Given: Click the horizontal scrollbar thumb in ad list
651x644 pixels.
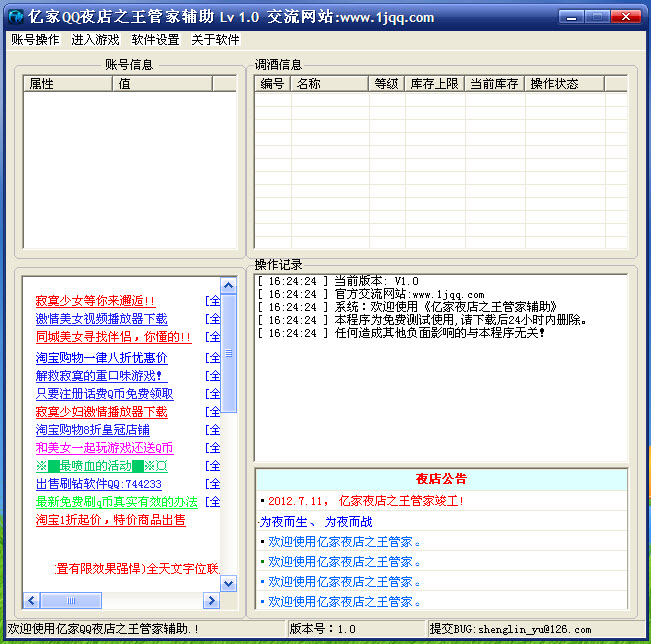Looking at the screenshot, I should pyautogui.click(x=71, y=600).
